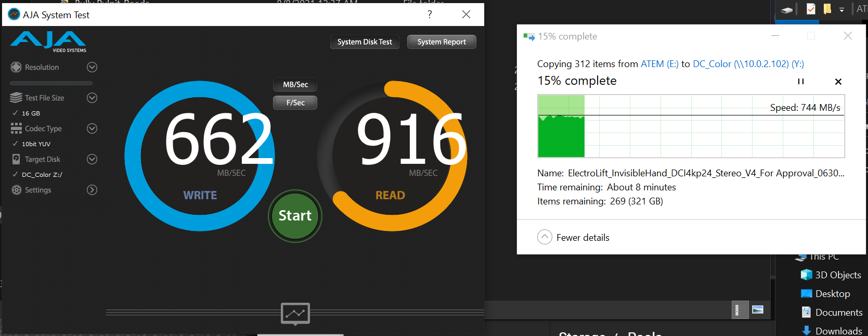Viewport: 868px width, 336px height.
Task: Open the System Report view
Action: click(442, 42)
